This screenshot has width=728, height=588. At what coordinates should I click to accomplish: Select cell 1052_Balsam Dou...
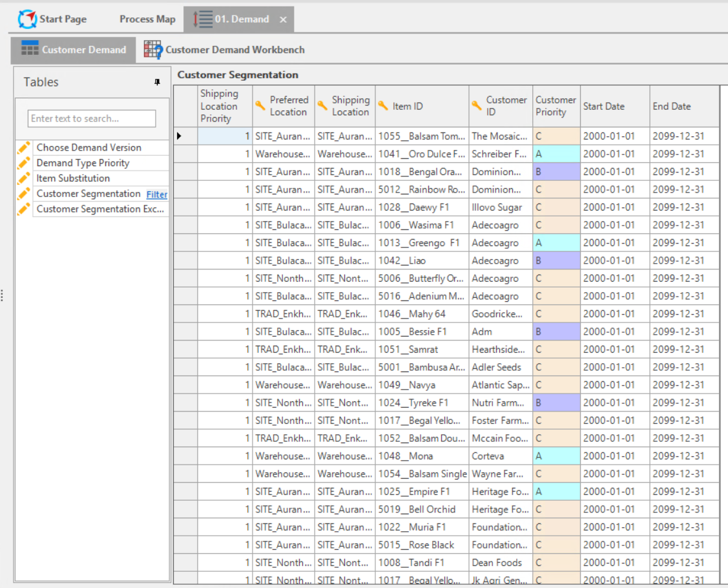tap(422, 439)
